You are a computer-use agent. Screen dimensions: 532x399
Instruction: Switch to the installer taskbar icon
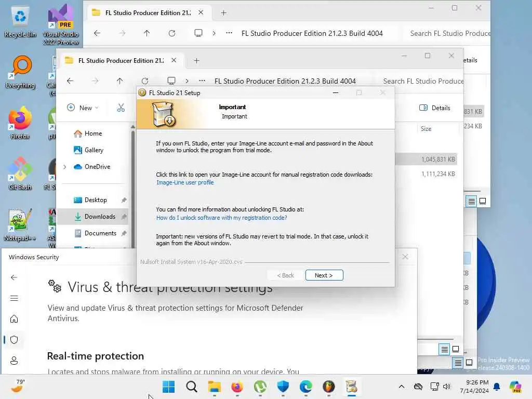pyautogui.click(x=352, y=387)
